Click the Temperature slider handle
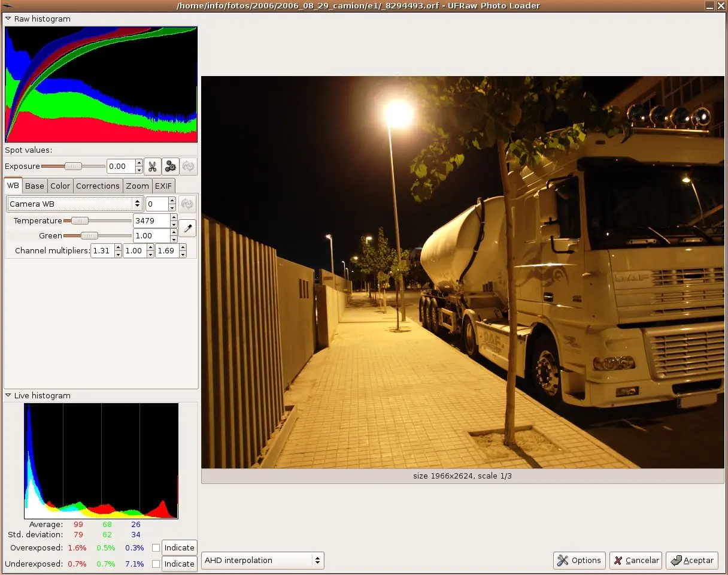Image resolution: width=728 pixels, height=575 pixels. (80, 220)
